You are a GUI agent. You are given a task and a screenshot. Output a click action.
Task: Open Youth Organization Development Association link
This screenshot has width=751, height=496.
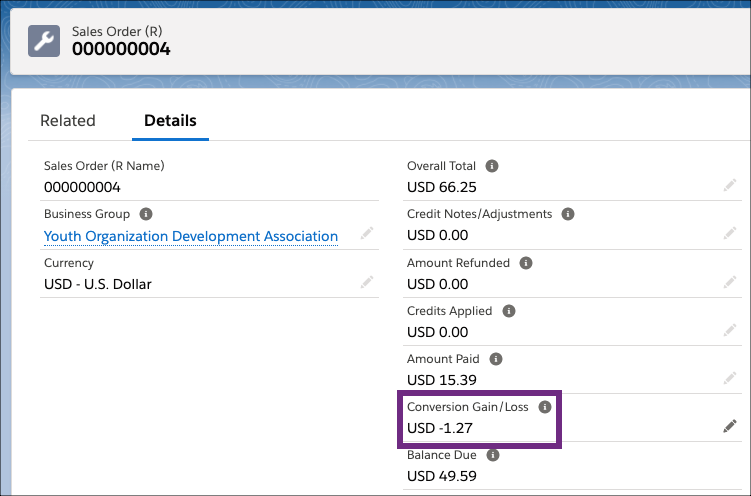[x=191, y=237]
